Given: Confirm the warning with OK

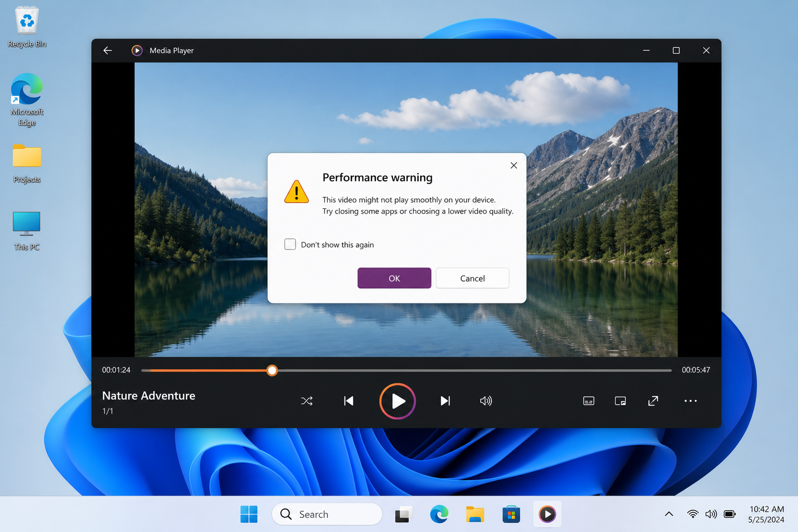Looking at the screenshot, I should [x=394, y=278].
